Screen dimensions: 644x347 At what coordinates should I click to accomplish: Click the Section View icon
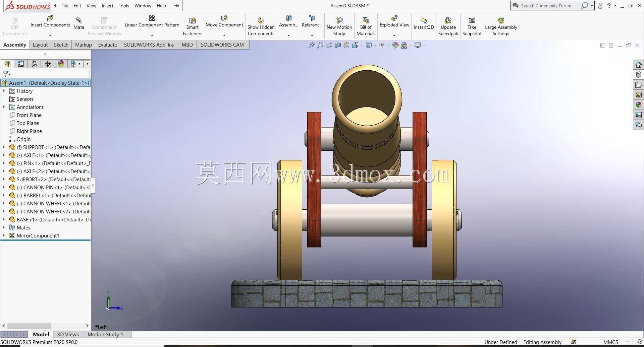pyautogui.click(x=338, y=45)
